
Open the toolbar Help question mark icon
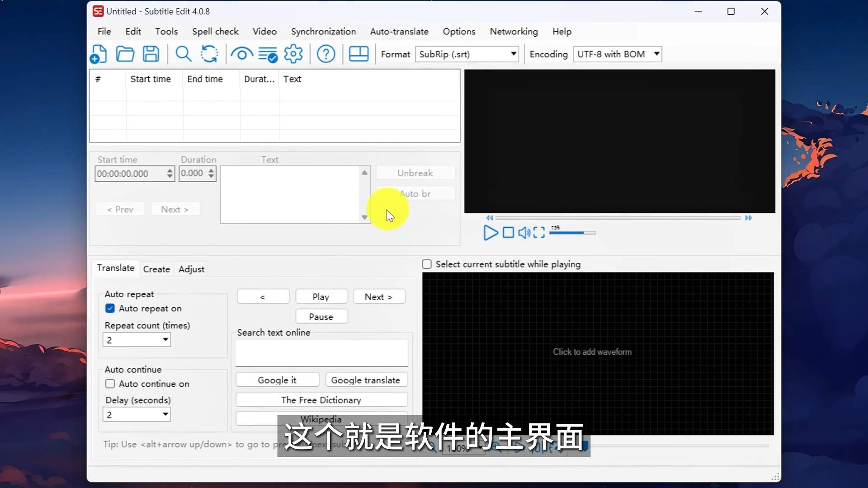325,54
